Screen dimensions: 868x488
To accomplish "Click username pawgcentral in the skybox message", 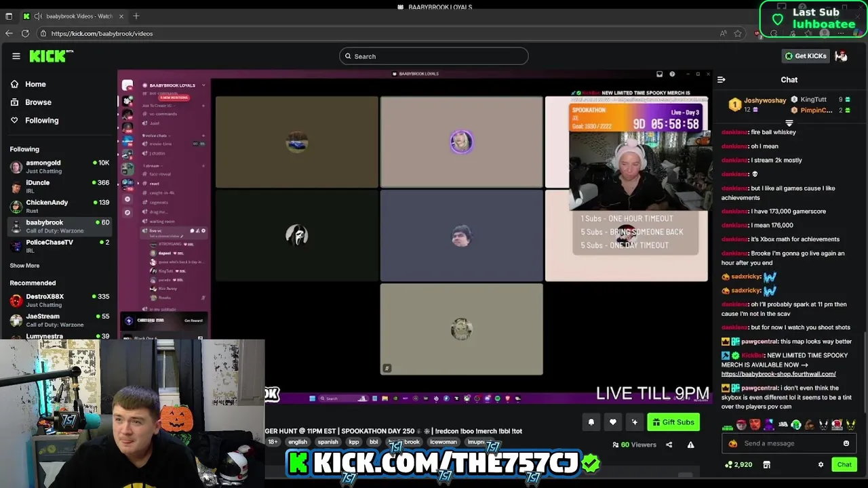I will point(759,388).
